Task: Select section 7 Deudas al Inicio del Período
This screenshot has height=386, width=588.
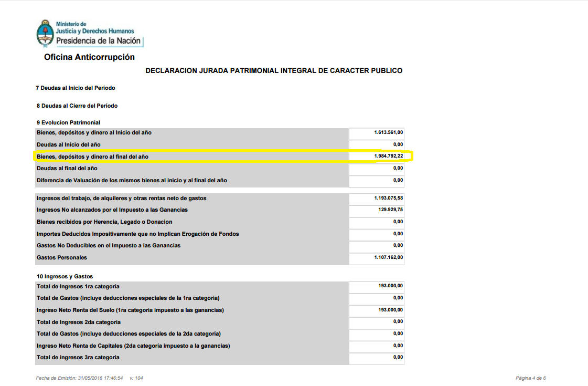Action: pos(76,88)
